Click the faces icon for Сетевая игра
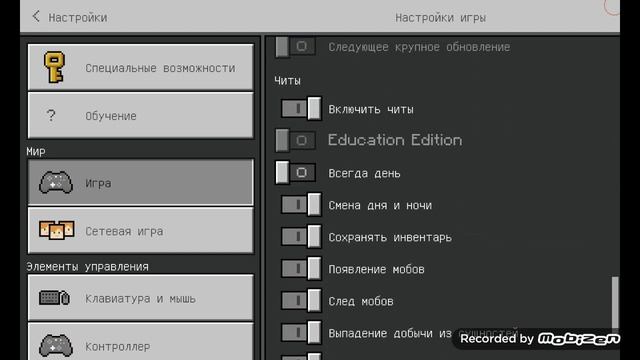 click(x=57, y=230)
